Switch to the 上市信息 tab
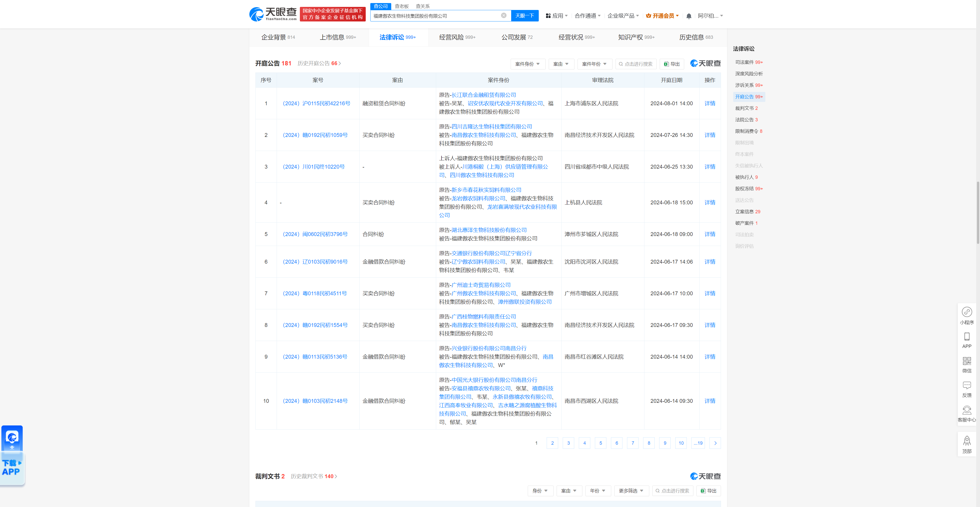 coord(338,37)
